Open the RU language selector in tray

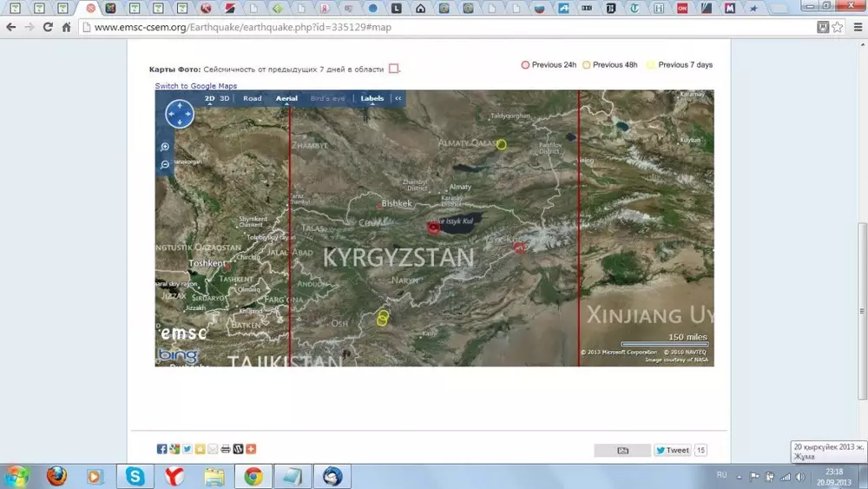(721, 475)
